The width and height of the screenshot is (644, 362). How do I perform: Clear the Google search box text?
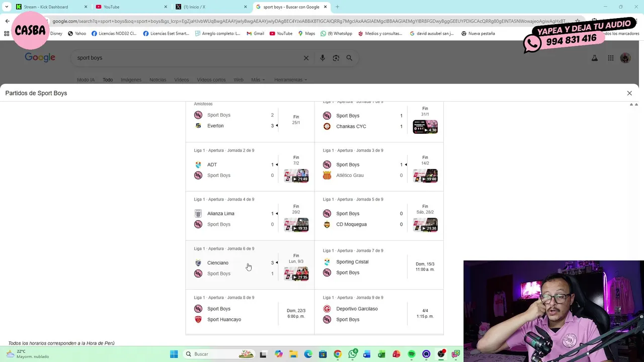[x=306, y=58]
